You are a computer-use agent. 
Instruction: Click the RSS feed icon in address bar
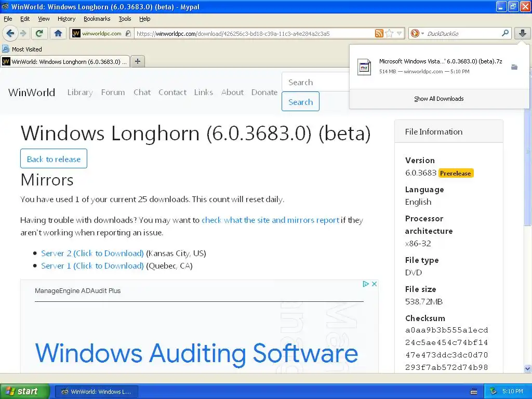coord(379,33)
